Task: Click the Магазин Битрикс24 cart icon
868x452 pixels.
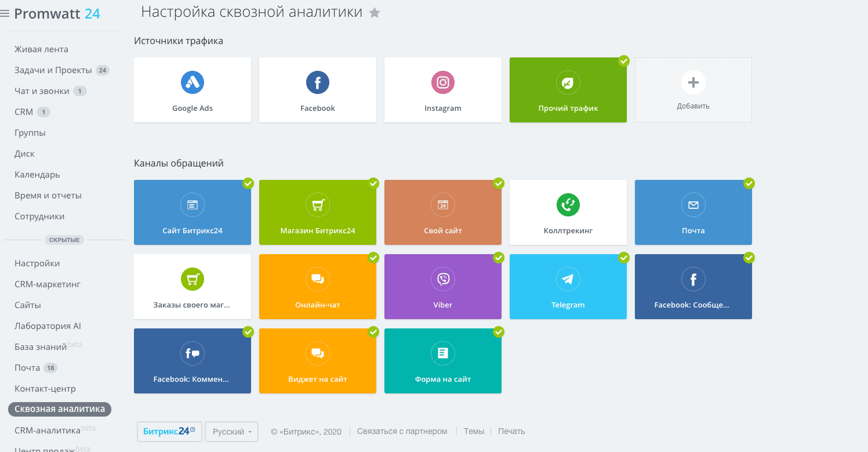Action: (x=318, y=205)
